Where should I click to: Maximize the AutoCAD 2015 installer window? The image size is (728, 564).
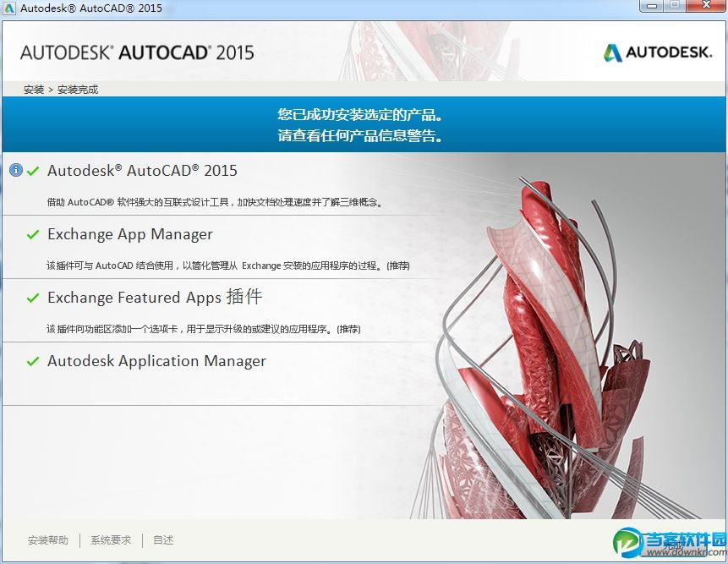pos(675,6)
